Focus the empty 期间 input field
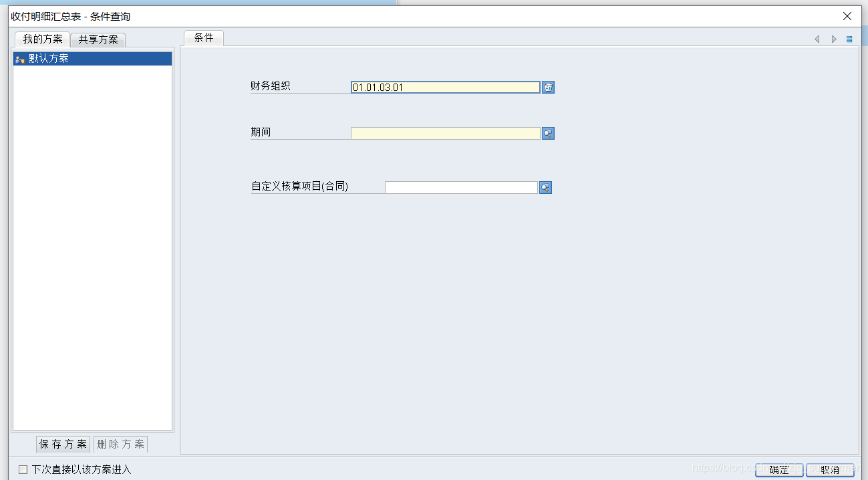The height and width of the screenshot is (480, 868). [446, 133]
